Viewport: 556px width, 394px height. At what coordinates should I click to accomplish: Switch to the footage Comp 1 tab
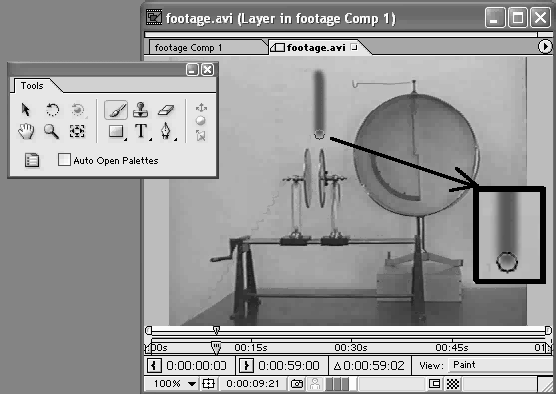189,48
